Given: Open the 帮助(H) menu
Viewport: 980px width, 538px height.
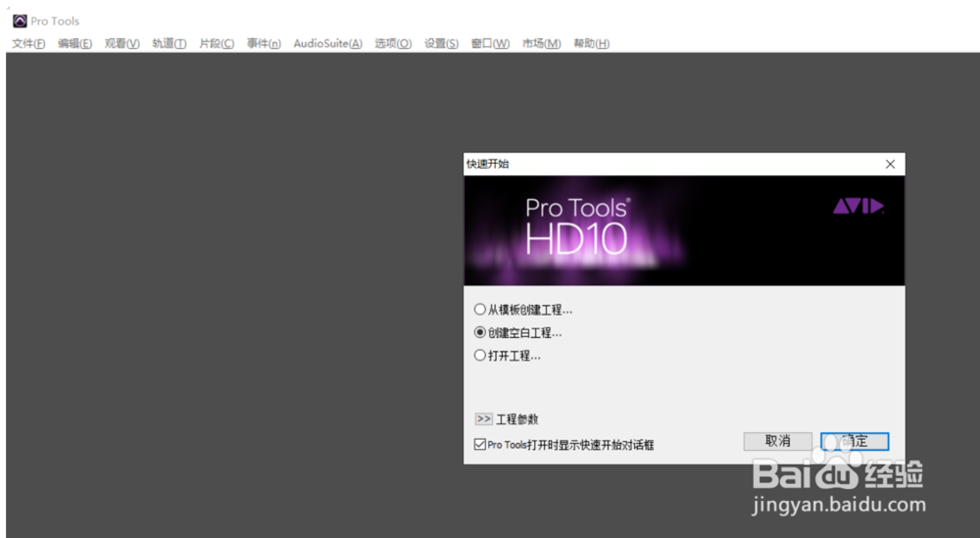Looking at the screenshot, I should [591, 43].
